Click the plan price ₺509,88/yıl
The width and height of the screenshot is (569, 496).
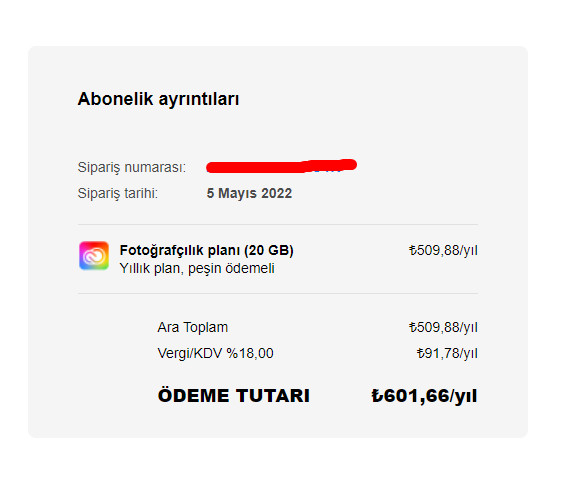[x=443, y=250]
